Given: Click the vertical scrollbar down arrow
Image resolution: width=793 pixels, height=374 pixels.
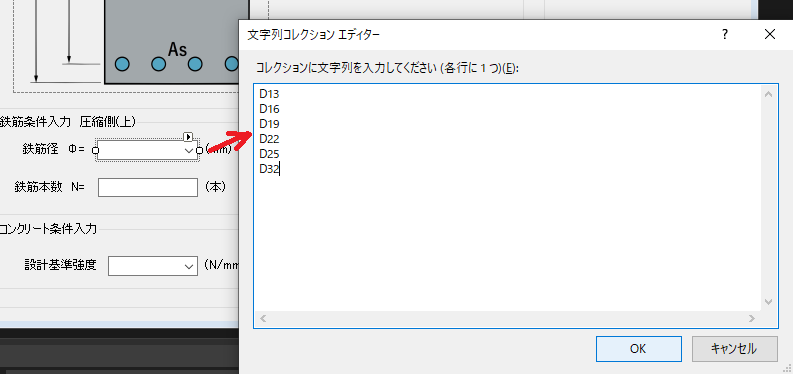Looking at the screenshot, I should tap(768, 302).
